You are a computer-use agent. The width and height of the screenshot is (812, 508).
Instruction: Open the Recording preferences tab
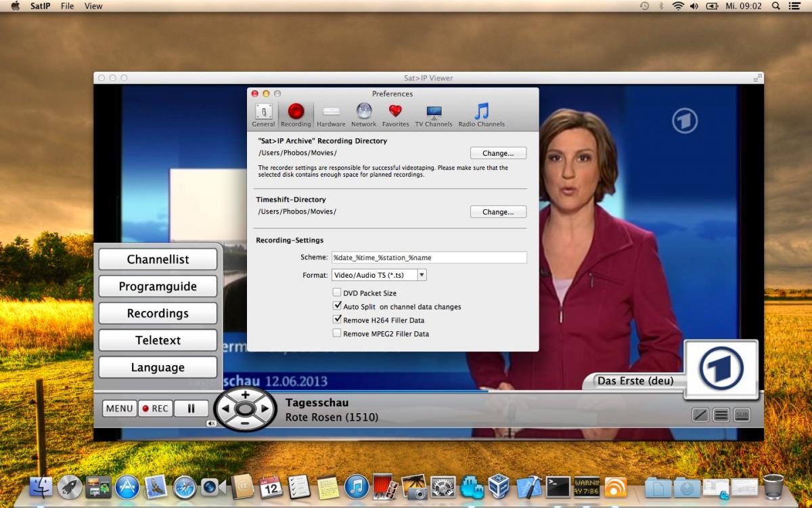[296, 114]
